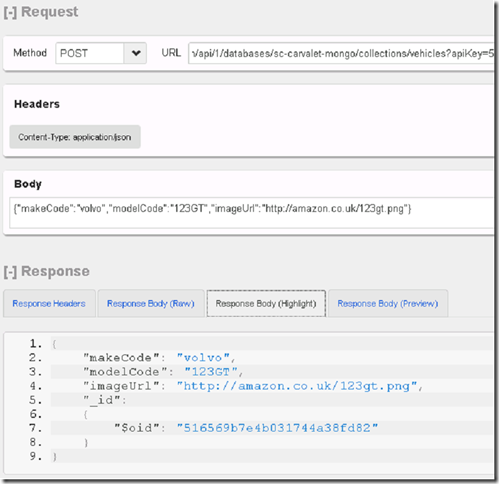Viewport: 499px width, 484px height.
Task: Focus the URL input field
Action: tap(341, 53)
